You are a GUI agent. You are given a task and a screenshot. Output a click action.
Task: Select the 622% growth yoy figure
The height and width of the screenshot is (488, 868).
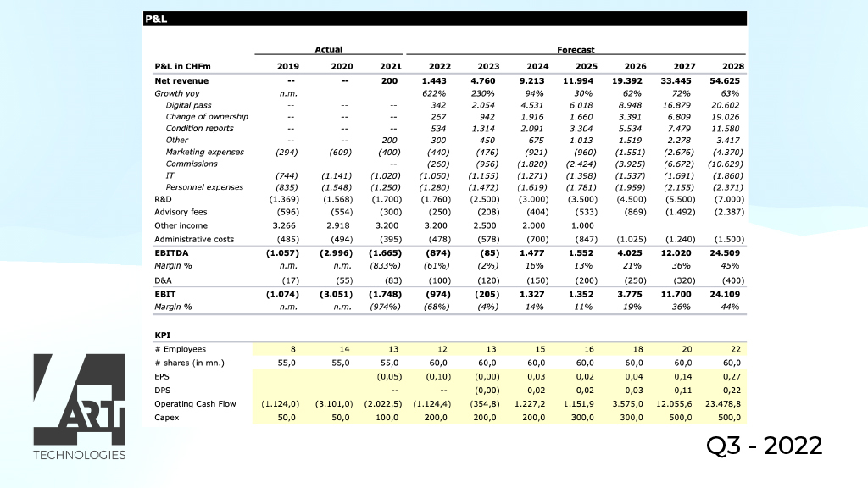tap(434, 93)
